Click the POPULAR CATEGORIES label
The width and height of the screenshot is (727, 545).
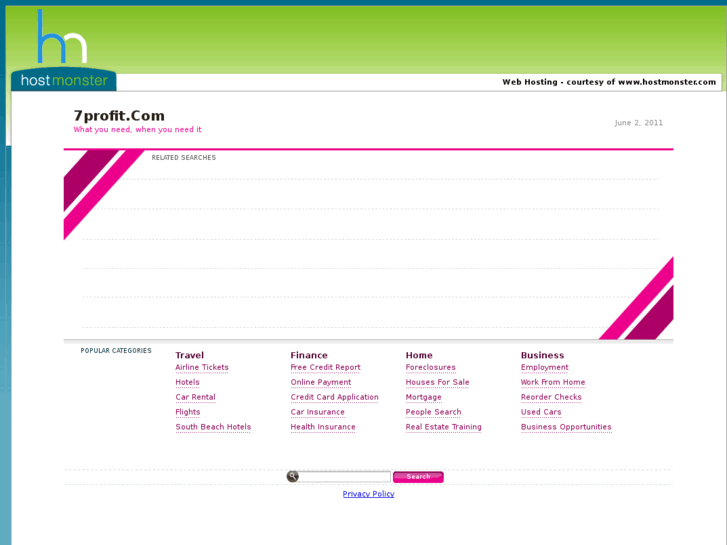(x=116, y=351)
